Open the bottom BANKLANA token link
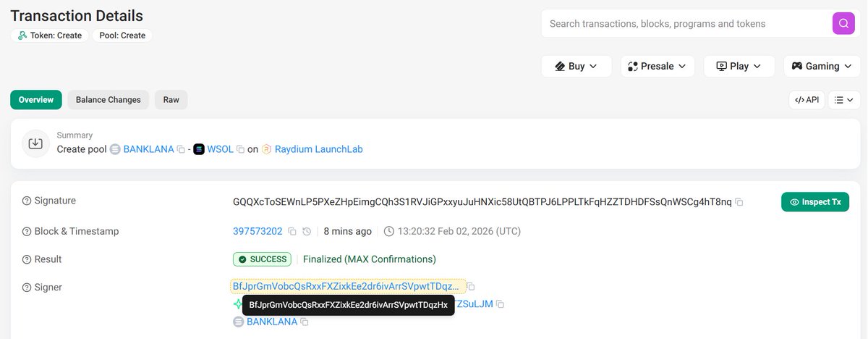 pyautogui.click(x=272, y=322)
